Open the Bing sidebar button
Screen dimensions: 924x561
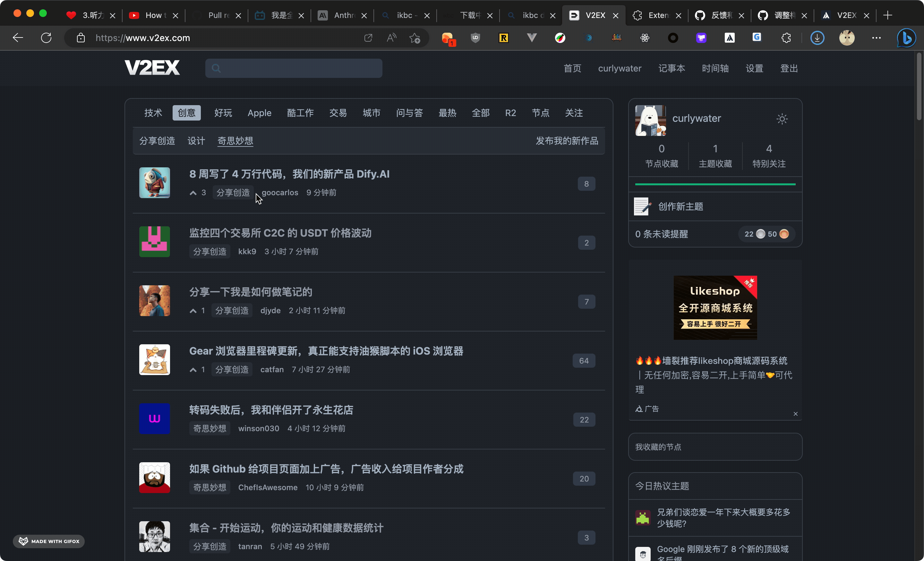click(x=906, y=38)
